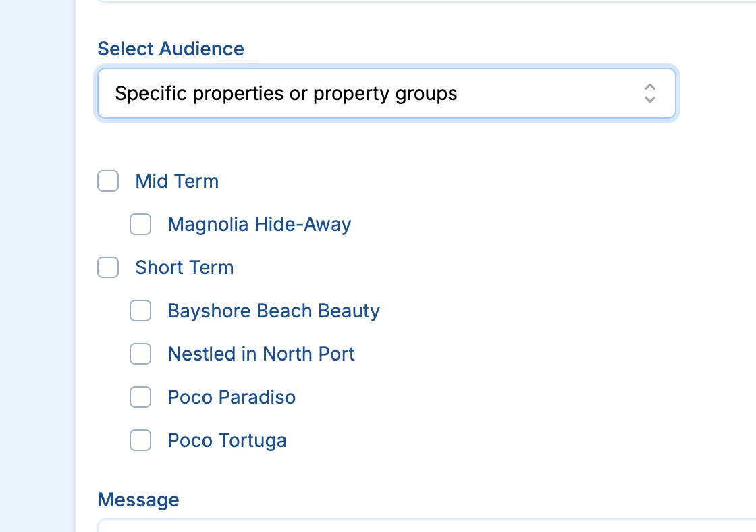Toggle the Poco Paradiso checkbox
The width and height of the screenshot is (756, 532).
tap(140, 397)
